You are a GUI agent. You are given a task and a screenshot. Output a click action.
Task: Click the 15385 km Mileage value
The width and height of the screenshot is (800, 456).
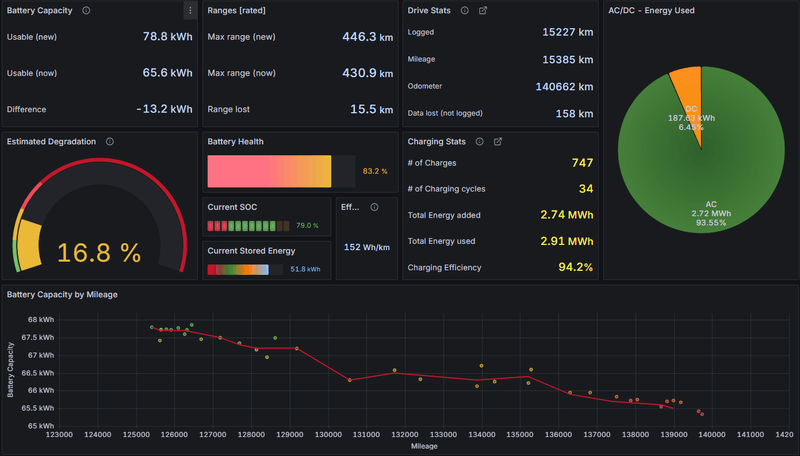tap(567, 60)
